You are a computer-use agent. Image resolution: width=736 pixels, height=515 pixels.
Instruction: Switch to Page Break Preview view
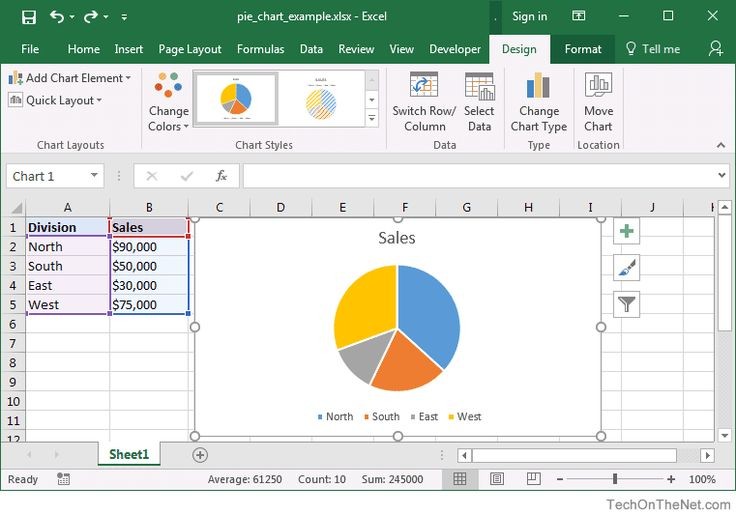point(534,480)
